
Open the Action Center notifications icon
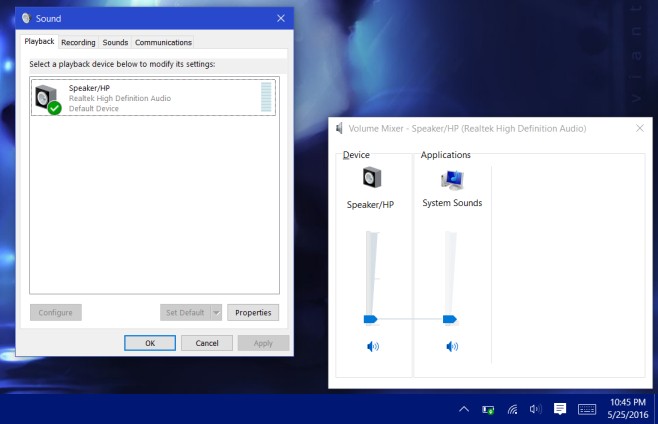pyautogui.click(x=560, y=409)
